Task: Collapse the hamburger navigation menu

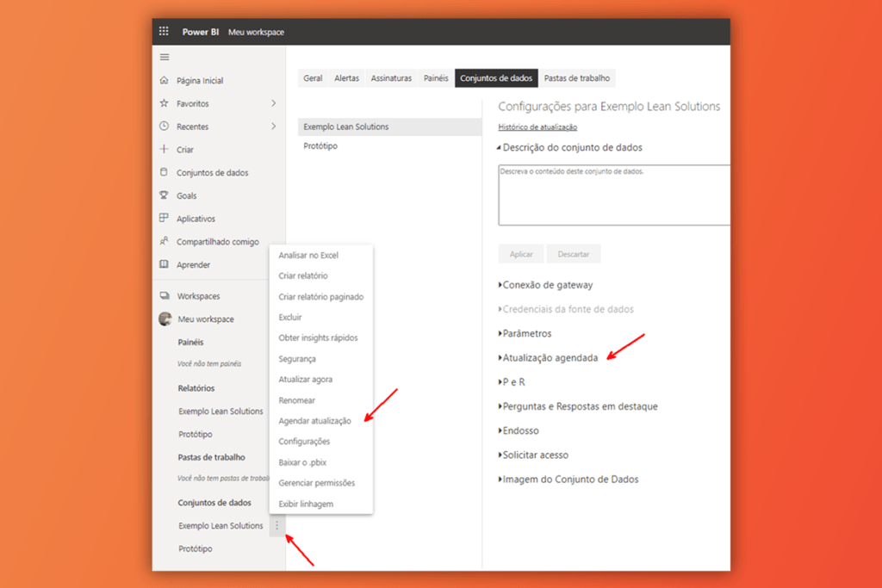Action: click(165, 57)
